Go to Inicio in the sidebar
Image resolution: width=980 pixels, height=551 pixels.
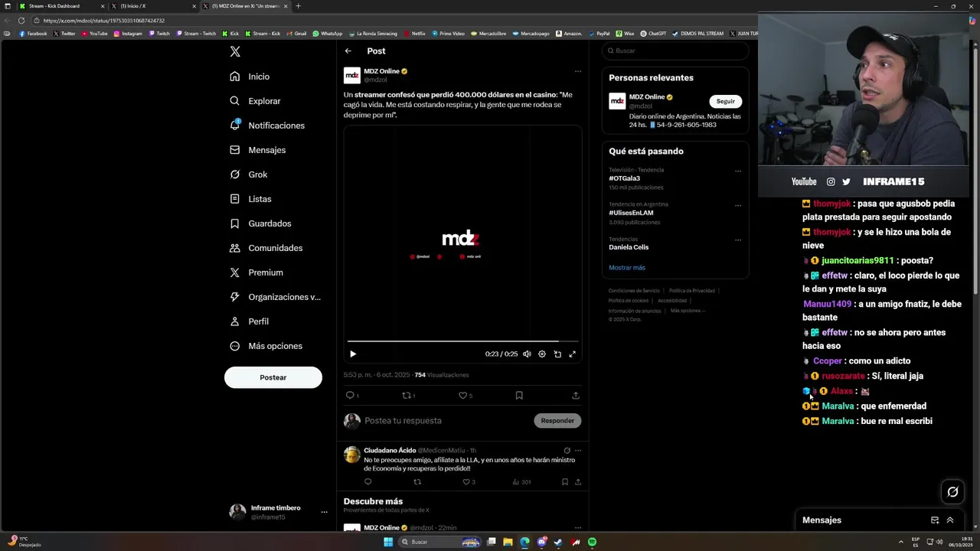pyautogui.click(x=250, y=77)
